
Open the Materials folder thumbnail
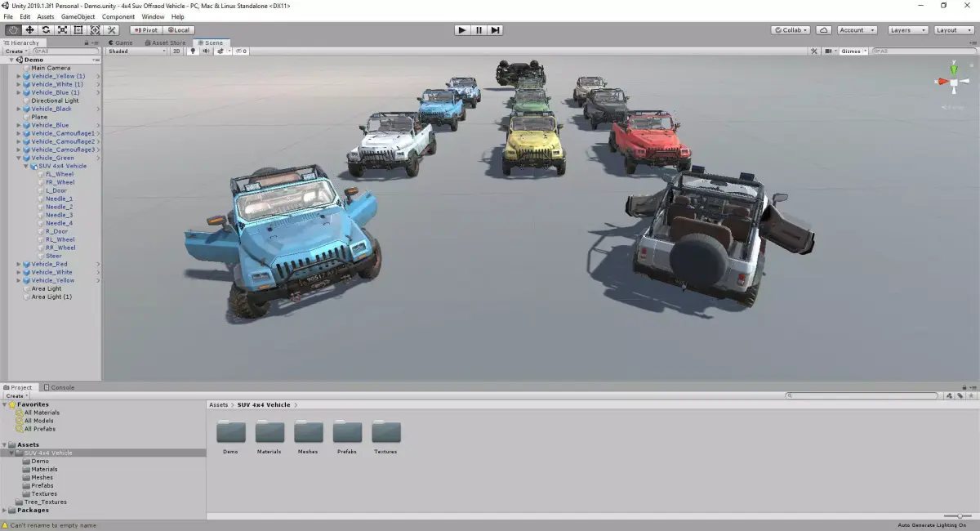pyautogui.click(x=269, y=432)
